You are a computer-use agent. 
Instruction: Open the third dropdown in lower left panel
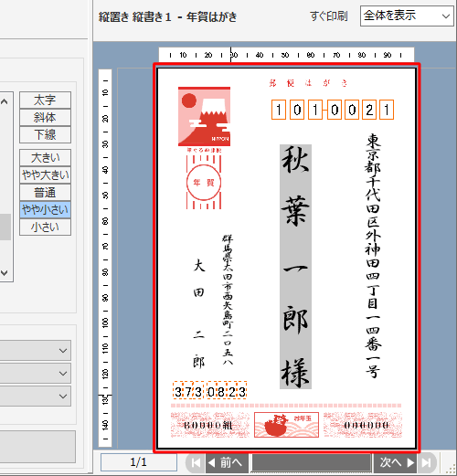pyautogui.click(x=36, y=397)
